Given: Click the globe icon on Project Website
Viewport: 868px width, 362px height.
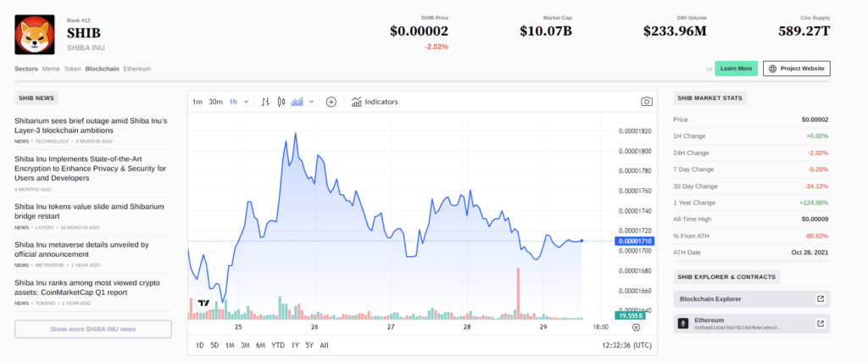Looking at the screenshot, I should tap(773, 69).
